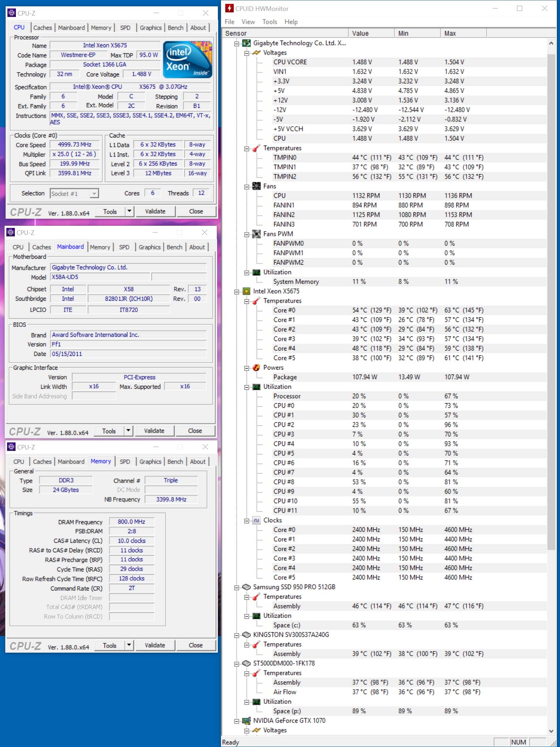Click the Samsung SSD 950 PRO drive icon
The image size is (560, 747).
[246, 587]
